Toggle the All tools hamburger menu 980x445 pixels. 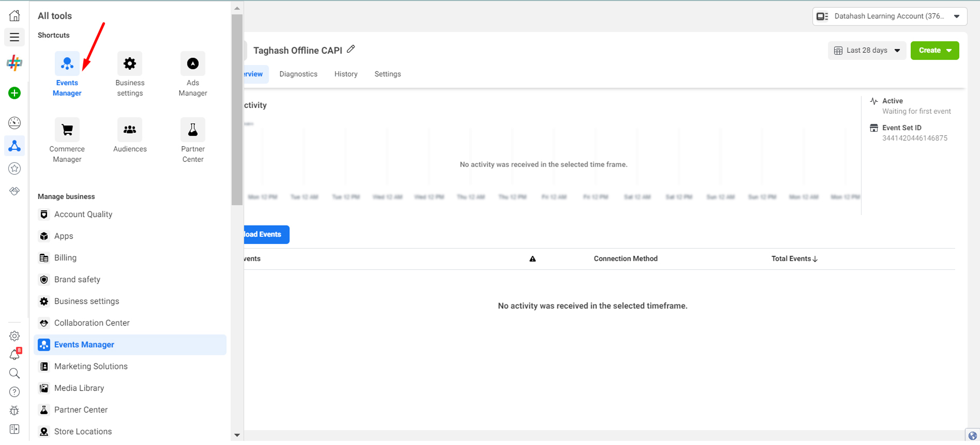pos(14,37)
